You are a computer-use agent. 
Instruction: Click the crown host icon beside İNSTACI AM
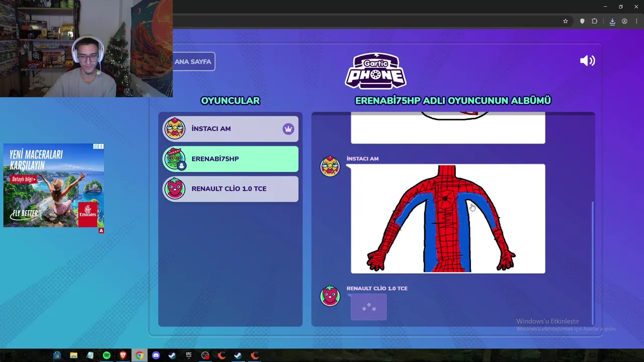[x=288, y=129]
